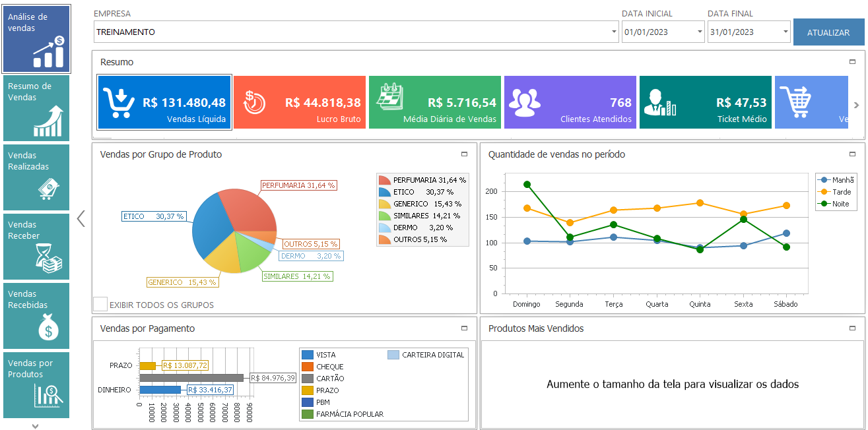Viewport: 868px width, 430px height.
Task: Open Vendas Recebidas money bag tile
Action: point(36,315)
